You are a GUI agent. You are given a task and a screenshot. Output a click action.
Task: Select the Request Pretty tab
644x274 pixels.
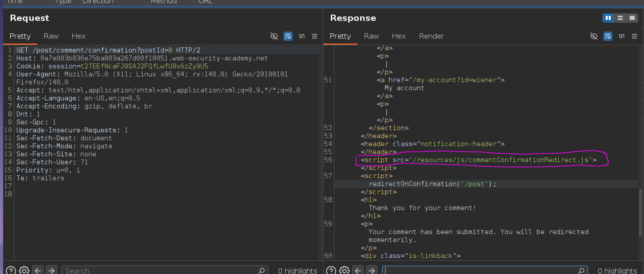[x=20, y=36]
